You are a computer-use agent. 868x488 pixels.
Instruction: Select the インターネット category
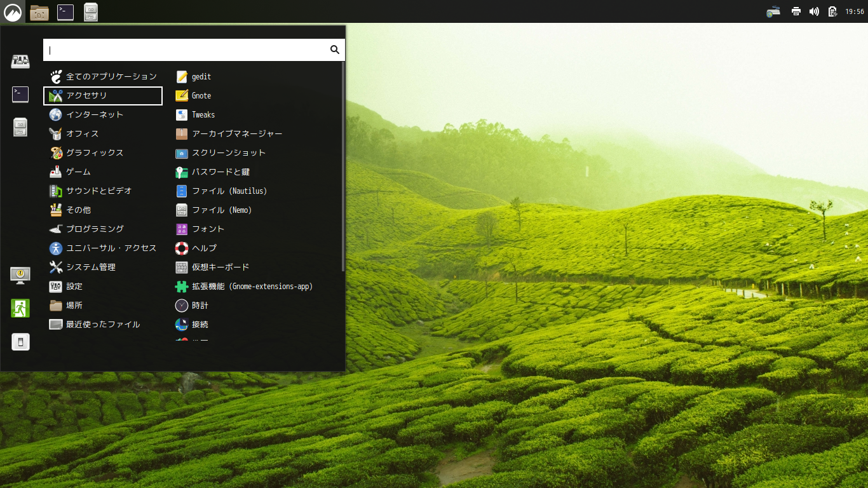click(103, 115)
